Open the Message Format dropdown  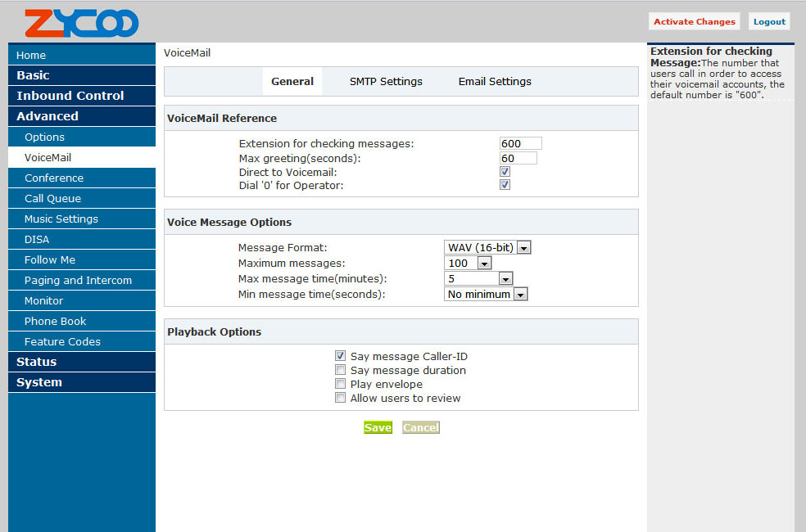(x=488, y=248)
